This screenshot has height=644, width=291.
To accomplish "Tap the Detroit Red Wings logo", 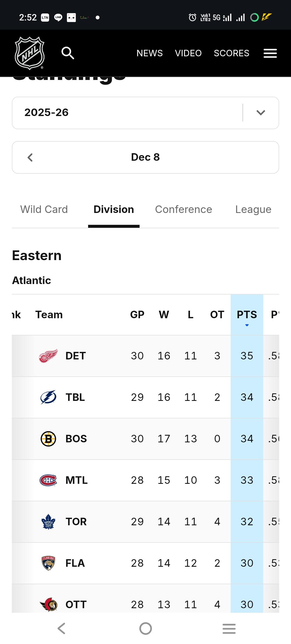I will (48, 356).
